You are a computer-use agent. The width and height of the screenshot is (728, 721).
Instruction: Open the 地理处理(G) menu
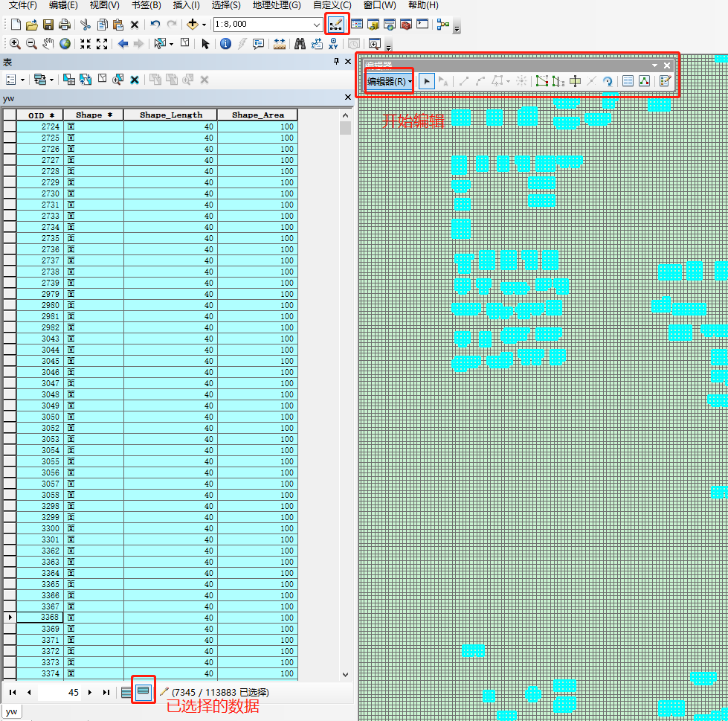(x=277, y=5)
